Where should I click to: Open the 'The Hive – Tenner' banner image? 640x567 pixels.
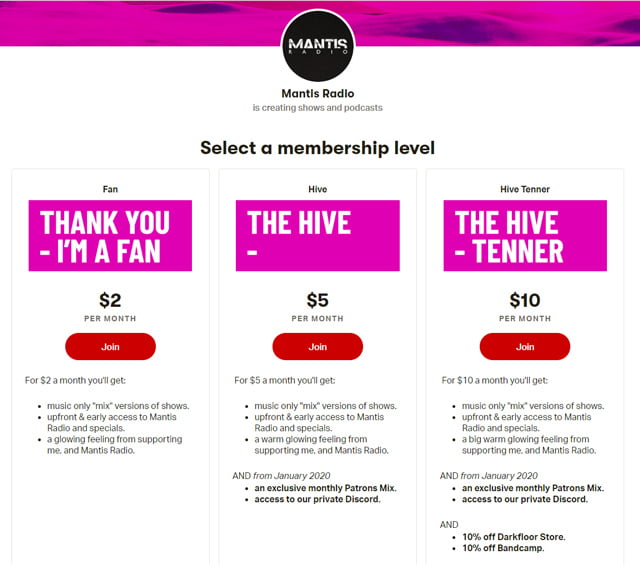pos(525,236)
